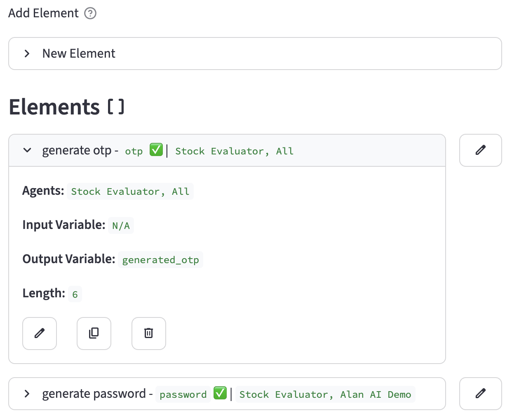This screenshot has height=420, width=512.
Task: Click the generated_otp output variable value
Action: point(160,260)
